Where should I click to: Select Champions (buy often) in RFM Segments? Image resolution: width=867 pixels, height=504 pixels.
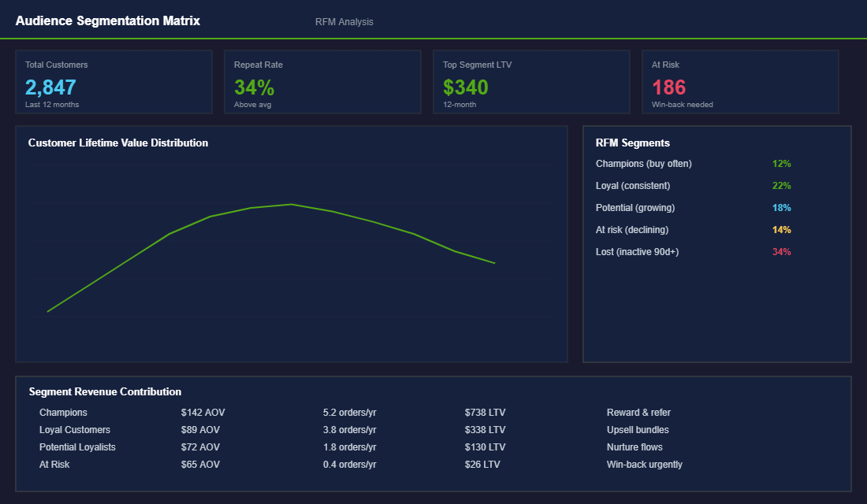644,164
